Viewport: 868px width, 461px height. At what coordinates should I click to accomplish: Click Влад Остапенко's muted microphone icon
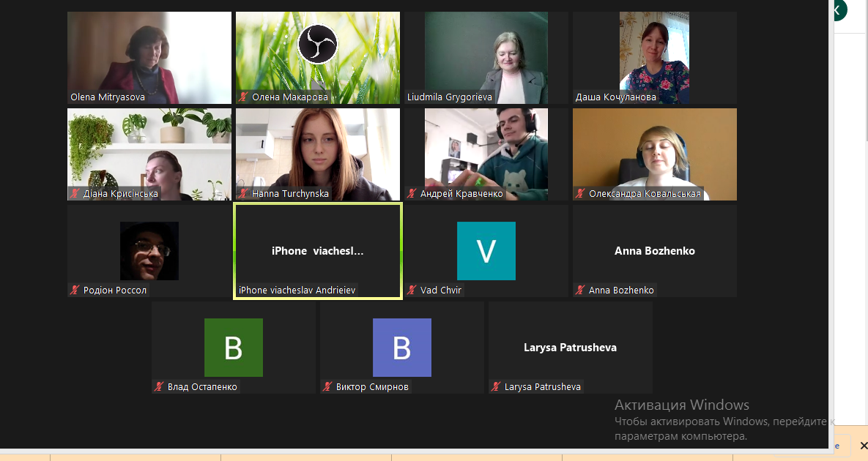click(x=159, y=387)
